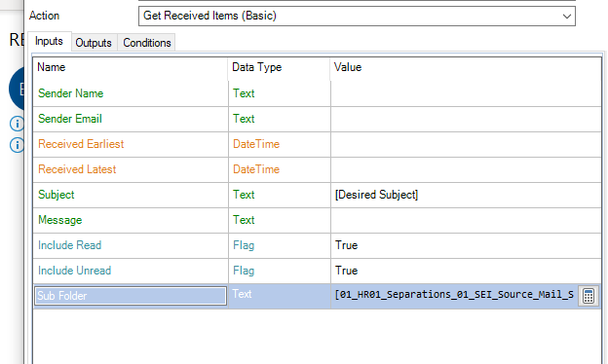The image size is (608, 364).
Task: Select the Message input name
Action: tap(60, 220)
